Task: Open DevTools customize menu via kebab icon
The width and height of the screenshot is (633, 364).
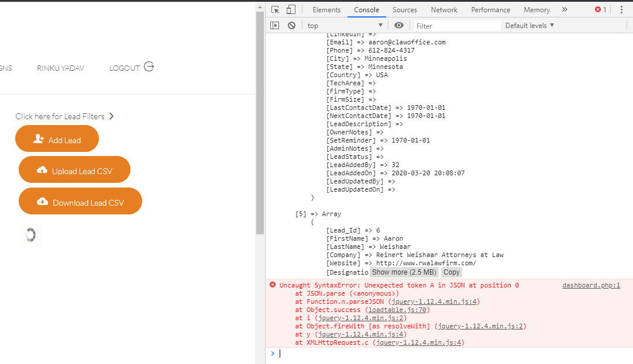Action: coord(621,9)
